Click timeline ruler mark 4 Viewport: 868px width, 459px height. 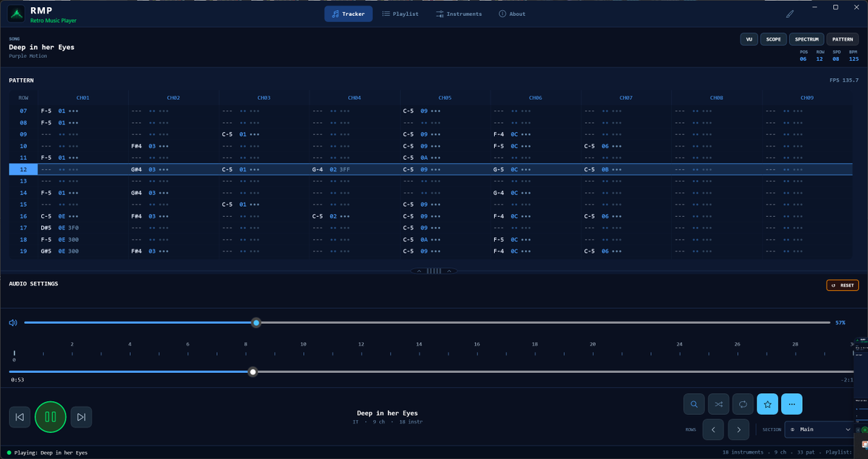pos(129,344)
